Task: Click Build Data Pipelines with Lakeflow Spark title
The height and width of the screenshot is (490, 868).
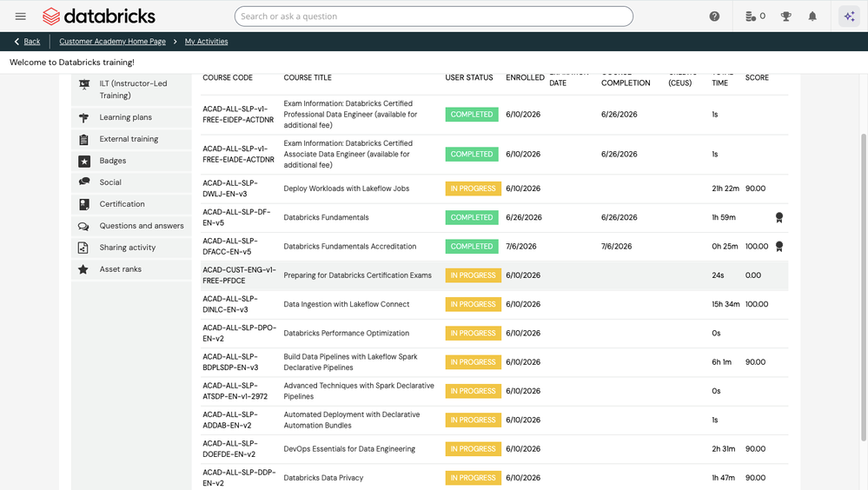Action: point(350,362)
